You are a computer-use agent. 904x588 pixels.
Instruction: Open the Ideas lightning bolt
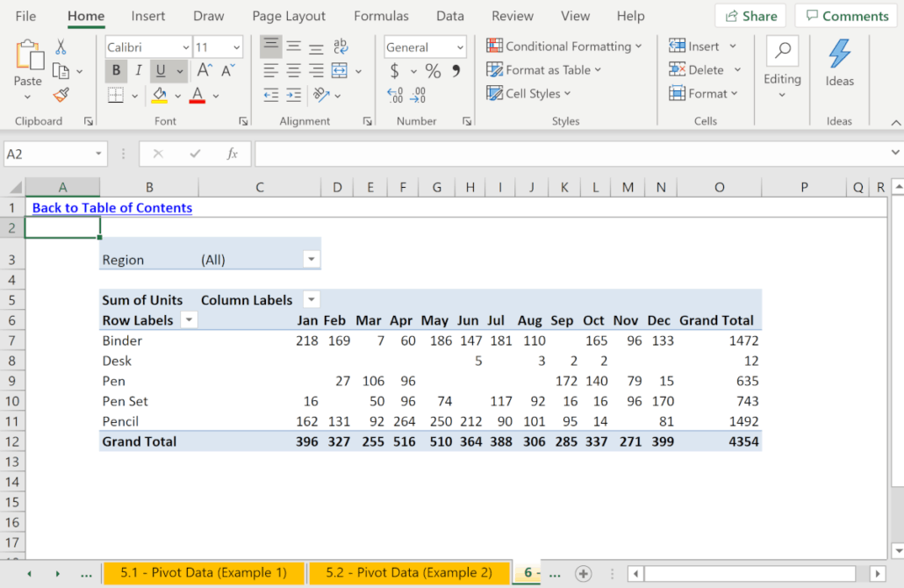(x=839, y=61)
